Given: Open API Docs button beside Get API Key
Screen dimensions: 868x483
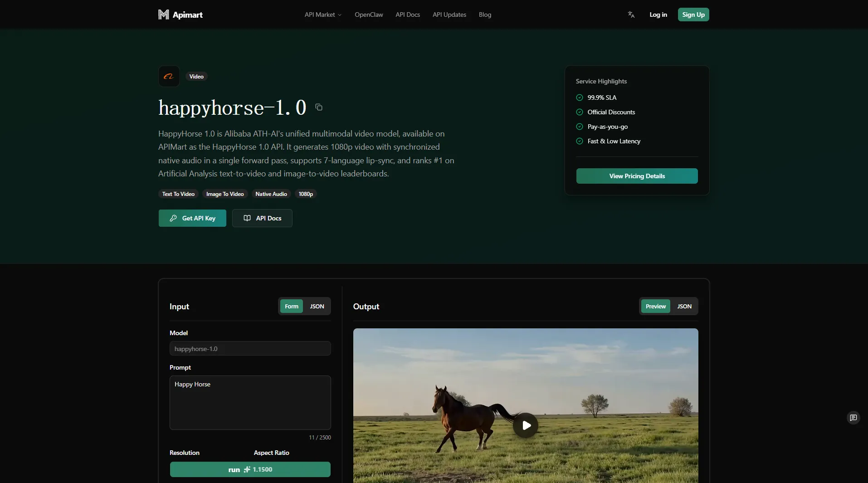Looking at the screenshot, I should [x=262, y=218].
